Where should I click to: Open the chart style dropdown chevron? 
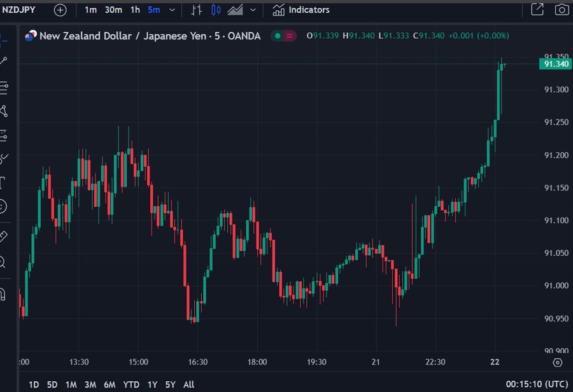[x=253, y=10]
